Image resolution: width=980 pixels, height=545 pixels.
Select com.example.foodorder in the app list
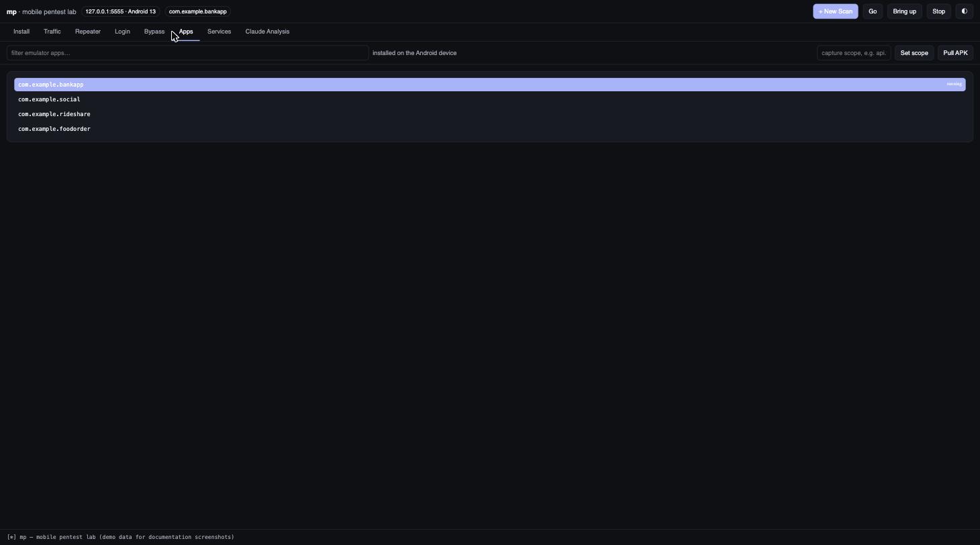(489, 129)
